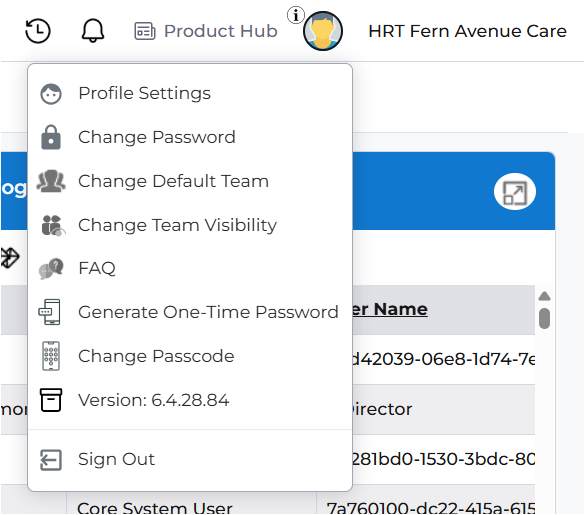Viewport: 585px width, 515px height.
Task: Click the scrollbar up arrow in table
Action: pos(544,296)
